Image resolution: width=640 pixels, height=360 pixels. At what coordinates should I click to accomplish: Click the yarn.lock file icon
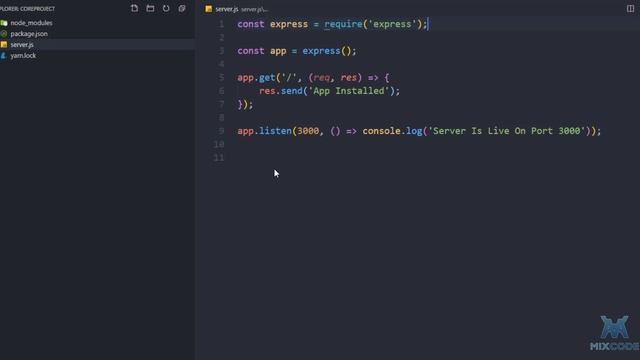(4, 56)
